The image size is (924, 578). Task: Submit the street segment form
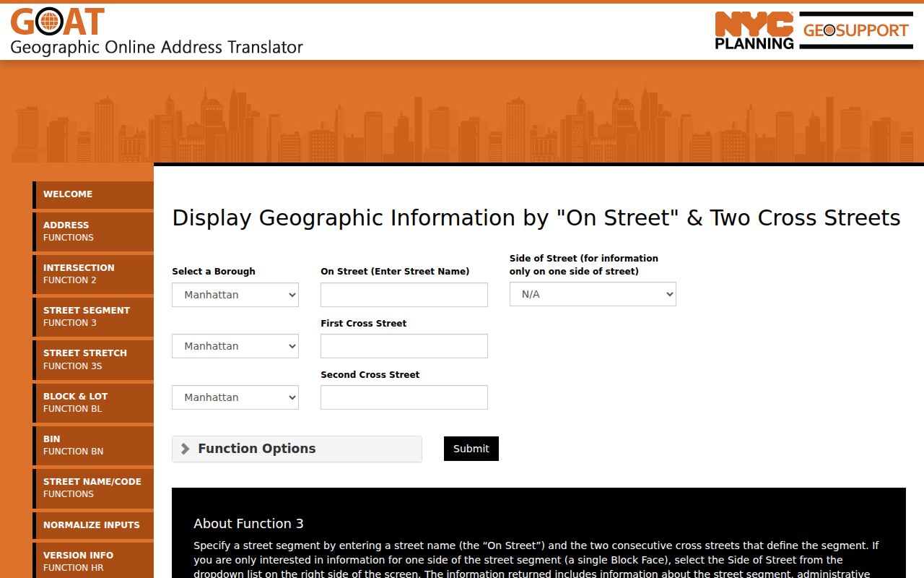pyautogui.click(x=471, y=449)
